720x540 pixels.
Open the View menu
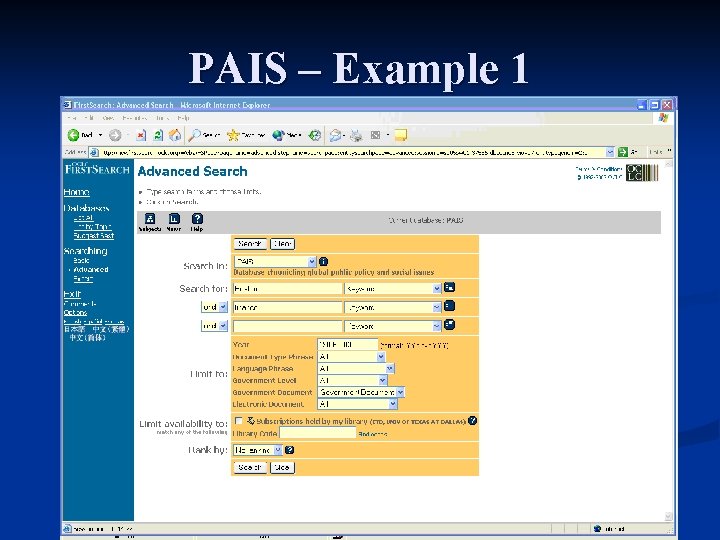click(x=108, y=118)
